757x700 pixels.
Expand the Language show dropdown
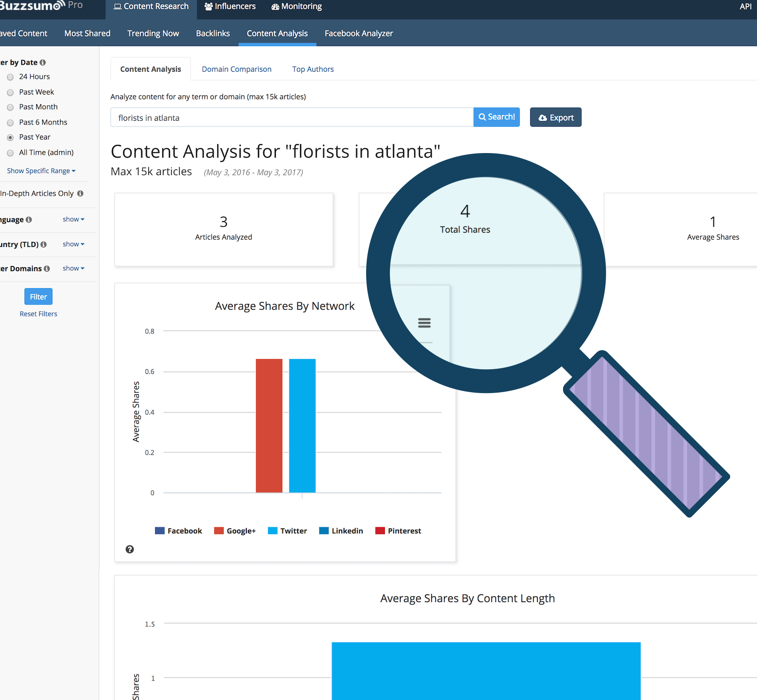pos(73,219)
